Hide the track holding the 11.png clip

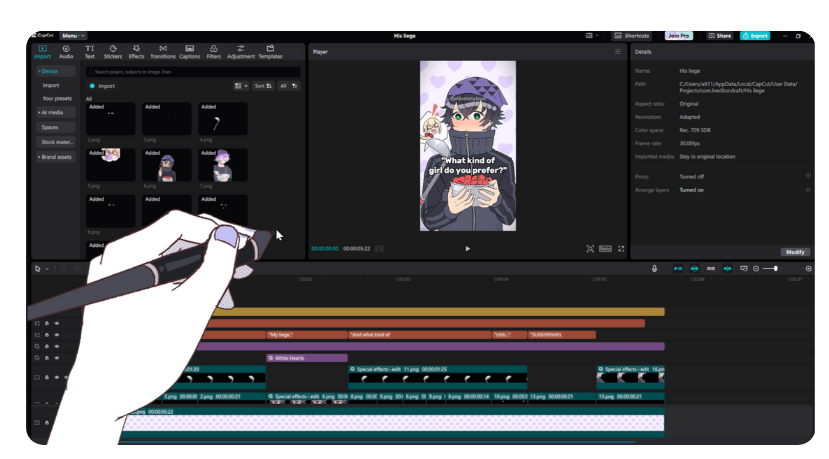(x=57, y=378)
